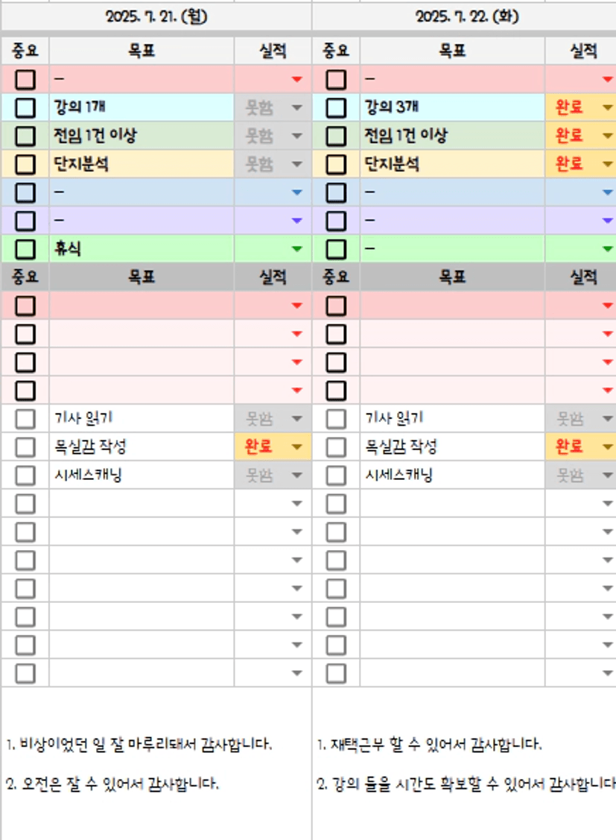
Task: Open the 완료 dropdown for Tuesday's 강의 3개
Action: [x=608, y=107]
